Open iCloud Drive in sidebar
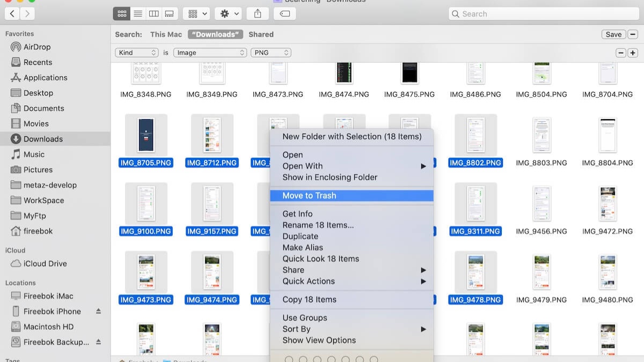Viewport: 644px width, 362px height. (45, 263)
